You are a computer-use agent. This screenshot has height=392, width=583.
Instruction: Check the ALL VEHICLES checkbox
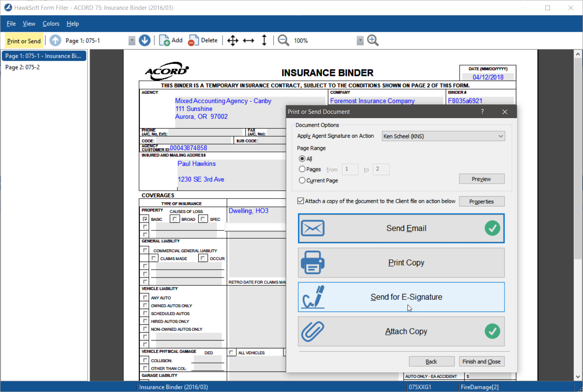(x=232, y=352)
